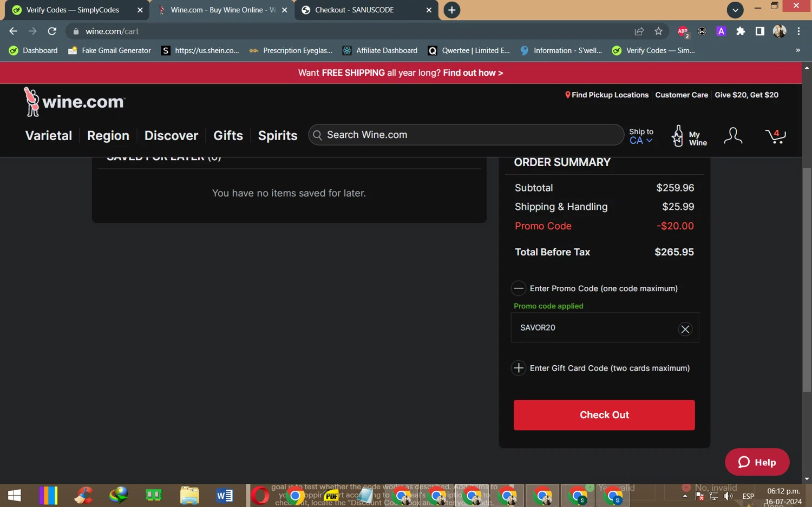Click the Find Pickup Locations link

point(606,95)
